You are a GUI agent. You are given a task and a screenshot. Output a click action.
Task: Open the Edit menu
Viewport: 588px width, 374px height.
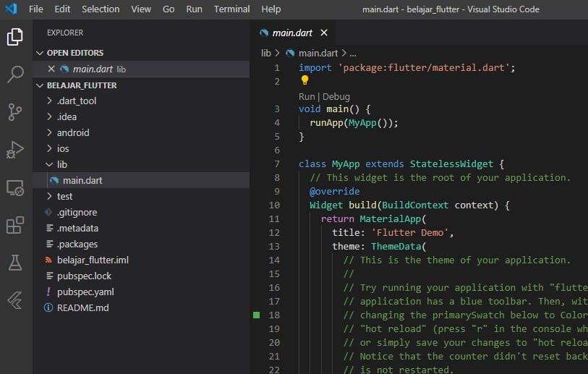pyautogui.click(x=62, y=9)
